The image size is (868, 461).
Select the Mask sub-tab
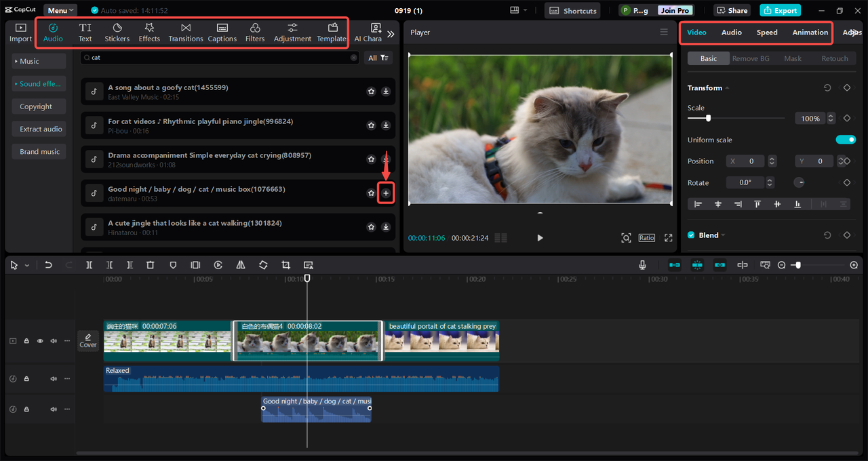pyautogui.click(x=793, y=59)
